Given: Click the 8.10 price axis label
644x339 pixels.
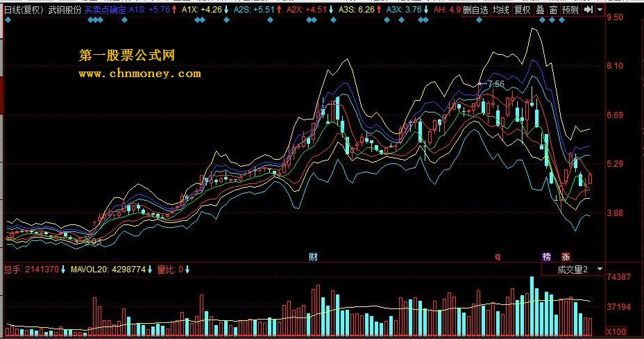Looking at the screenshot, I should [615, 66].
